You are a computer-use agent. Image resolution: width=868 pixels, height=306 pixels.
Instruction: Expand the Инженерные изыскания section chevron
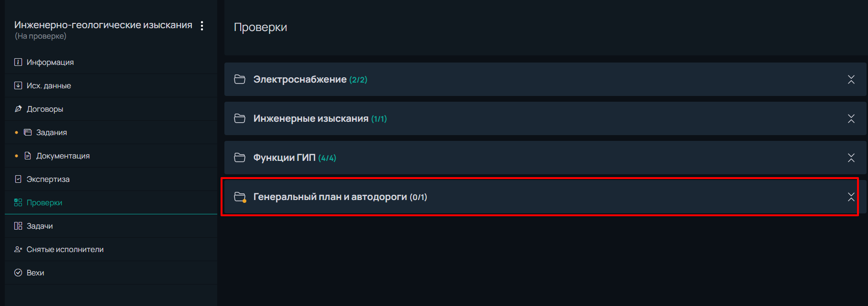pos(851,118)
